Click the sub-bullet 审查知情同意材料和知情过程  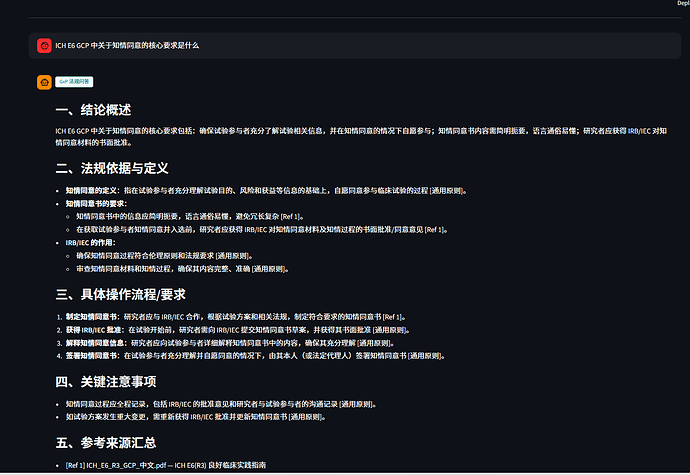coord(182,269)
